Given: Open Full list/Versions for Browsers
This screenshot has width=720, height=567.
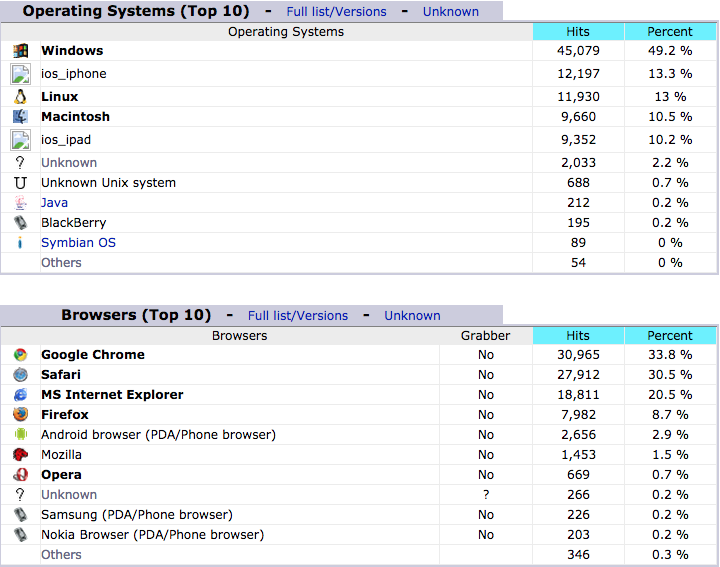Looking at the screenshot, I should click(x=298, y=315).
